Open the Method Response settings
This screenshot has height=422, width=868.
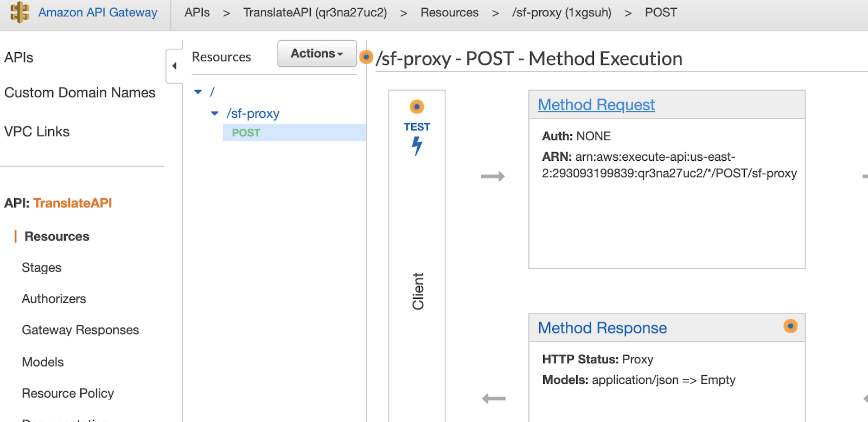click(x=602, y=328)
